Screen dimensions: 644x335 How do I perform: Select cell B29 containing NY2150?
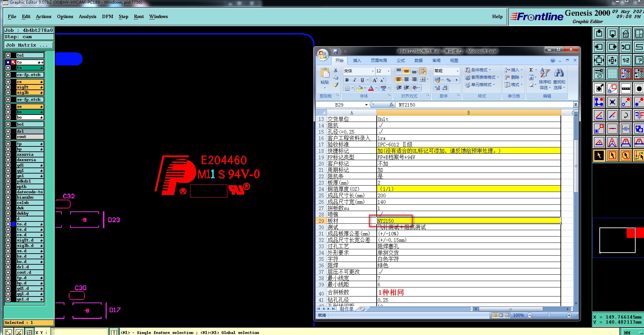(x=469, y=221)
